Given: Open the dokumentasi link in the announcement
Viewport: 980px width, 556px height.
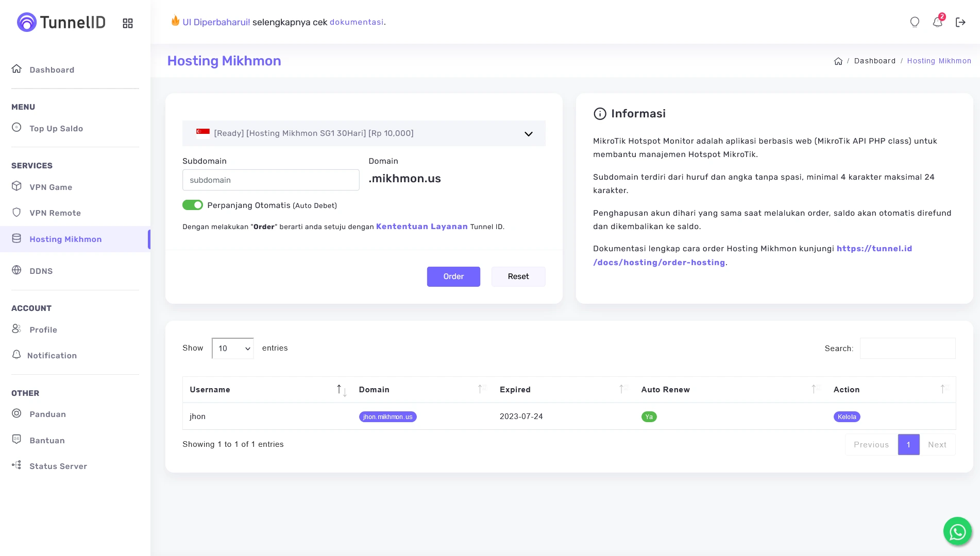Looking at the screenshot, I should point(357,22).
